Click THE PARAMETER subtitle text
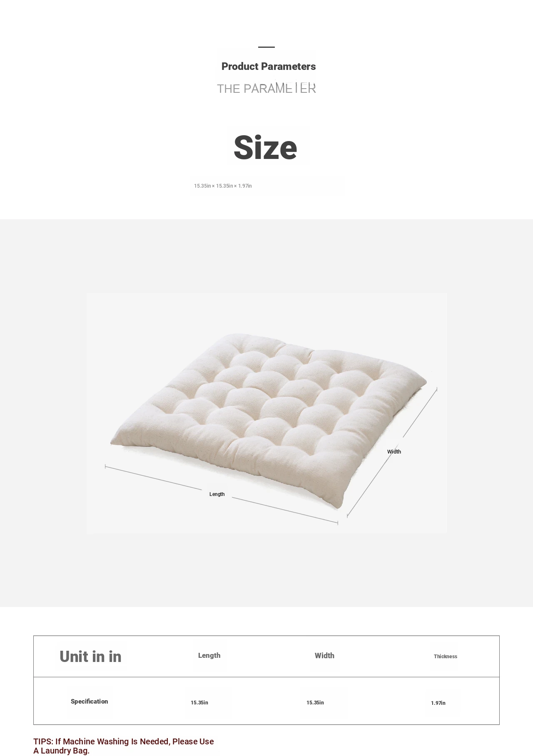Viewport: 533px width, 756px height. click(x=266, y=88)
